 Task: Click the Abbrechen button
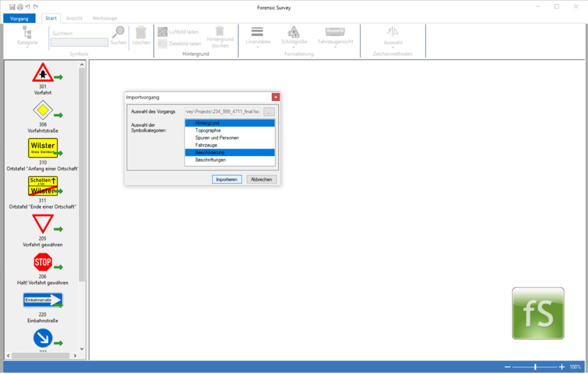tap(261, 179)
